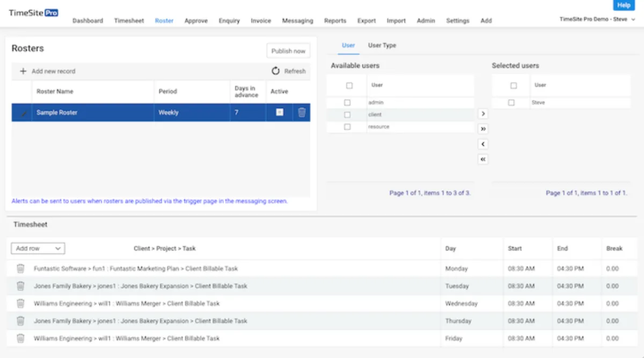Screen dimensions: 644x358
Task: Remove all selected users with double left arrow
Action: [x=482, y=159]
